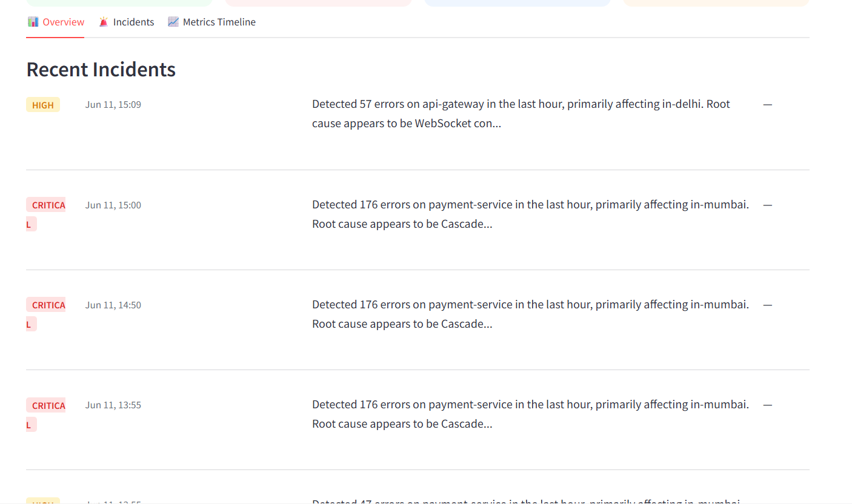Open the 15:00 payment-service incident description
Viewport: 852px width, 504px height.
[530, 214]
